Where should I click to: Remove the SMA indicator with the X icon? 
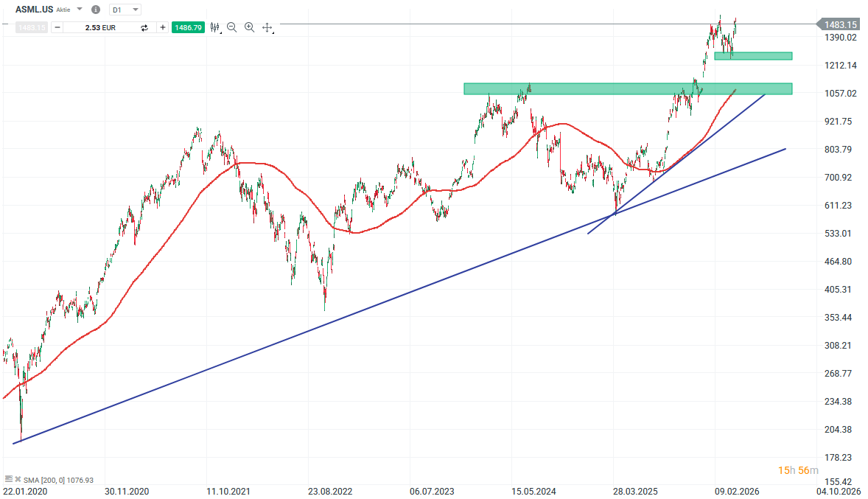(18, 479)
